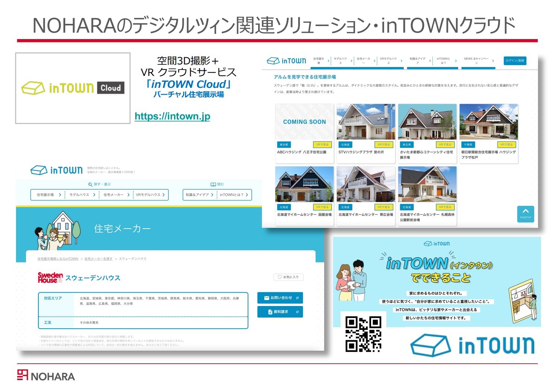Select 住宅展示場 in the top-right header menu
557x392 pixels.
(x=319, y=61)
